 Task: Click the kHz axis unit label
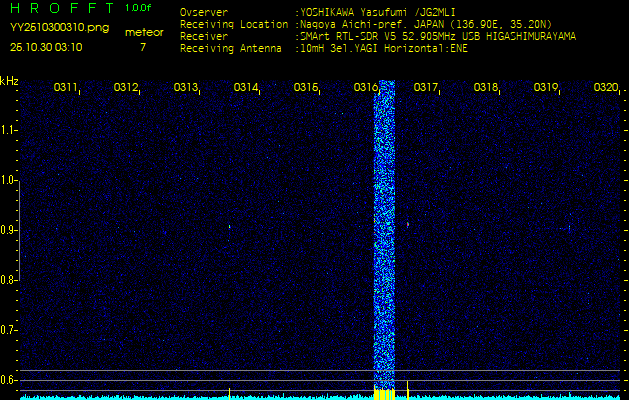(x=9, y=80)
